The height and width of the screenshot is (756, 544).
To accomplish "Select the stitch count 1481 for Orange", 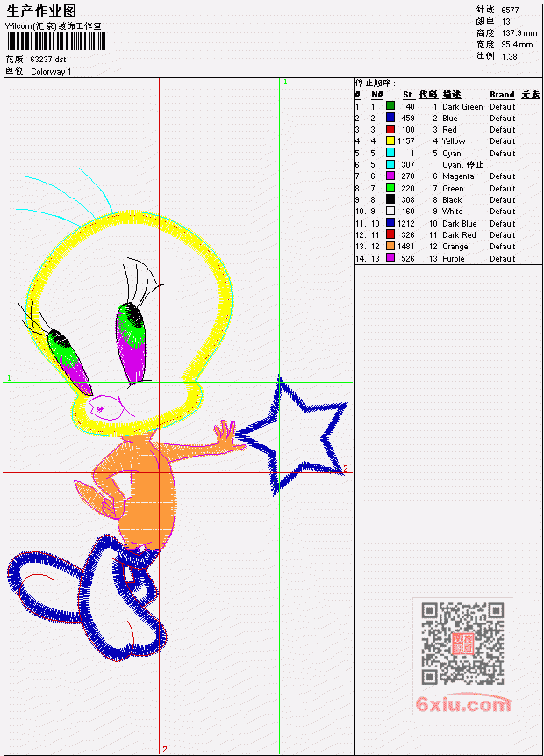I will point(405,247).
